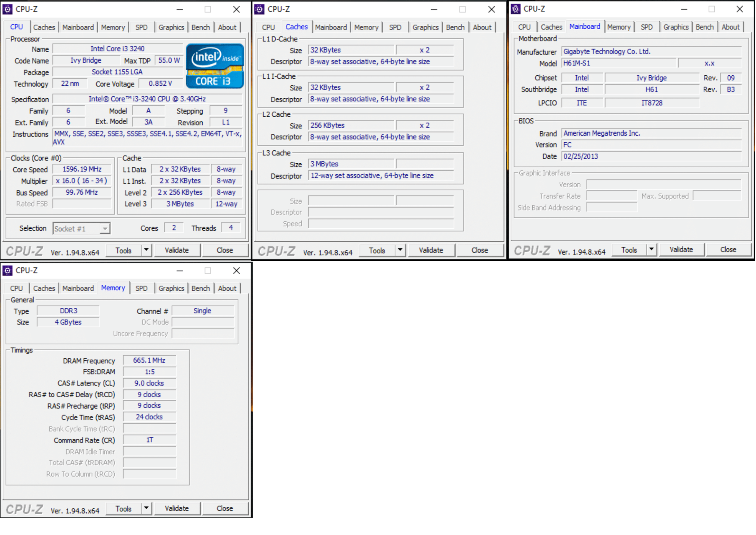756x535 pixels.
Task: Click the BIOS date 02/25/2013 field
Action: click(x=651, y=156)
